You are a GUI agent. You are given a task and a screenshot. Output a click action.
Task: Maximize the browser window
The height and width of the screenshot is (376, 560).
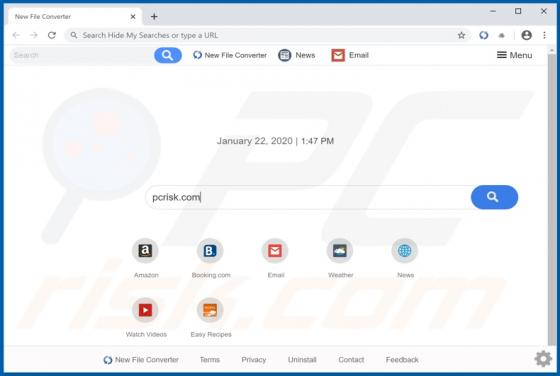(518, 11)
